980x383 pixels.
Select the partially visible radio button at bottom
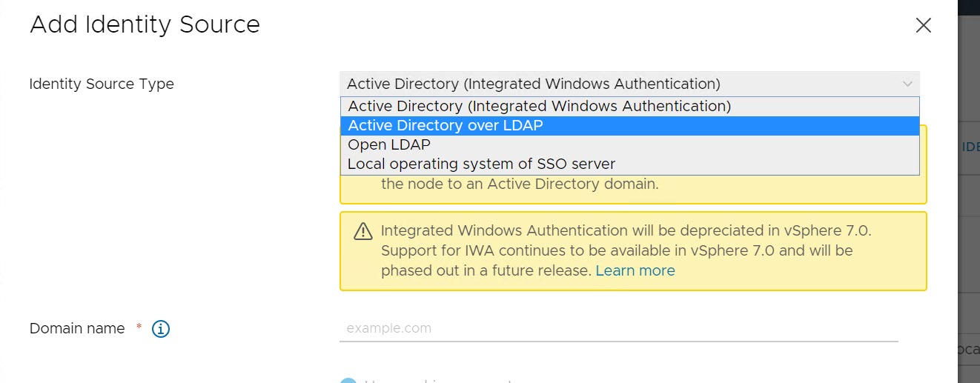coord(348,380)
